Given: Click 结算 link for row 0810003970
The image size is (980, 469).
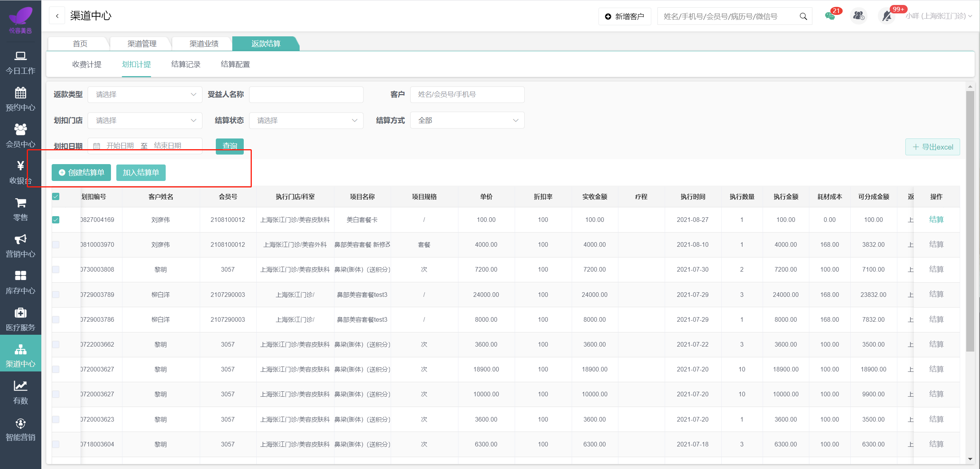Looking at the screenshot, I should (936, 244).
